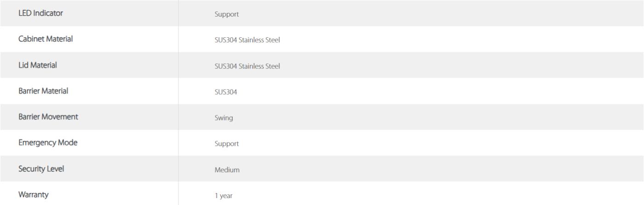
Task: Click the Emergency Mode Support value
Action: click(x=227, y=144)
